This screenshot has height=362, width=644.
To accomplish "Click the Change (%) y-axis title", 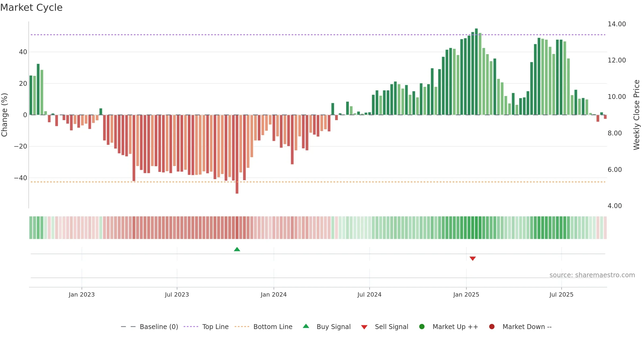I will [x=4, y=115].
